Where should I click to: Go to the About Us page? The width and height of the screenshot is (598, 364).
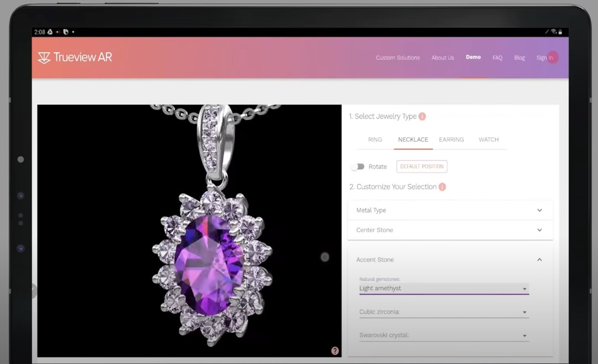[x=443, y=58]
